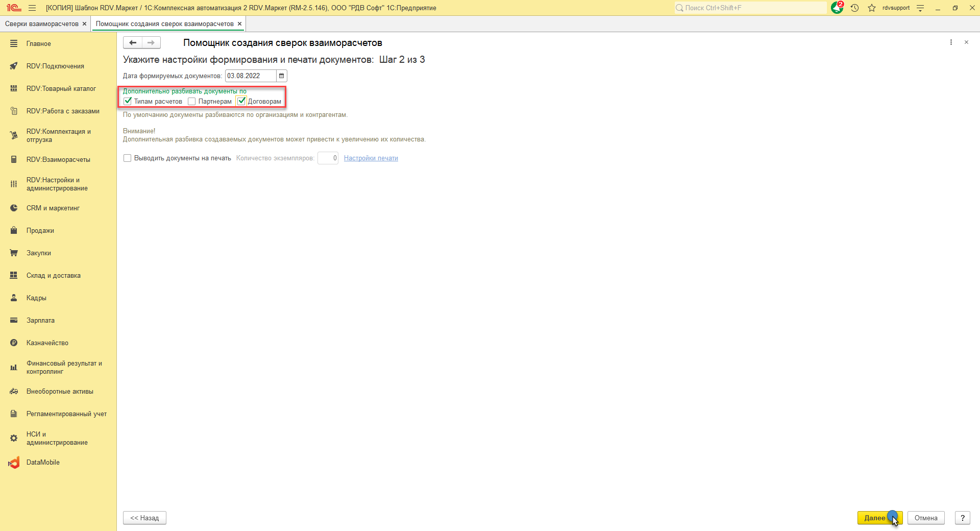Switch to Сверки взаиморасчетов tab
980x531 pixels.
42,24
